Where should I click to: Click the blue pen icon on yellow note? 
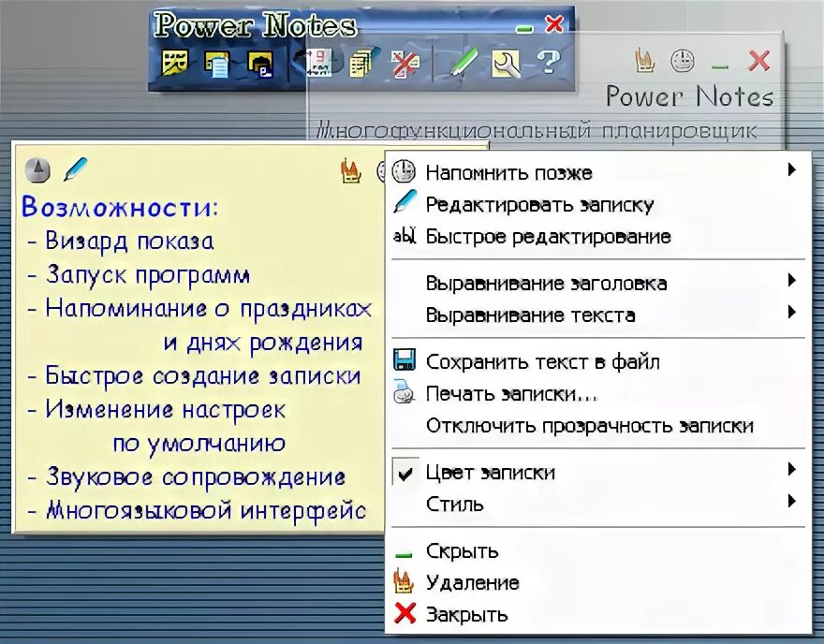coord(75,169)
